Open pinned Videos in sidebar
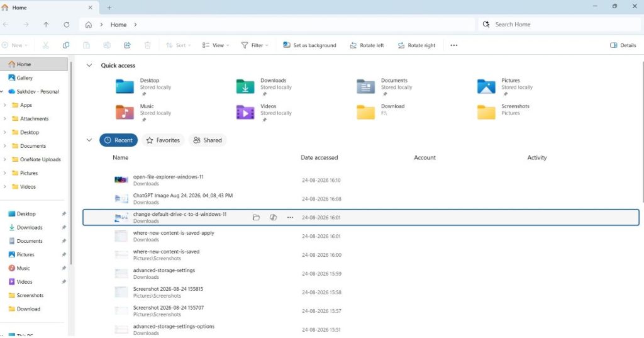Viewport: 644px width, 338px height. click(x=21, y=282)
